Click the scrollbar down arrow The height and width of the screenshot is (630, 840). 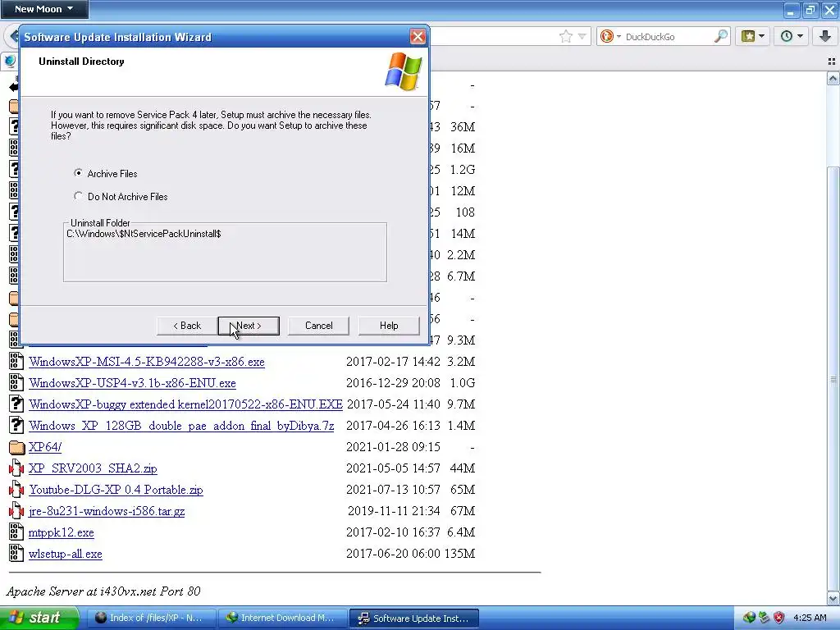tap(833, 597)
